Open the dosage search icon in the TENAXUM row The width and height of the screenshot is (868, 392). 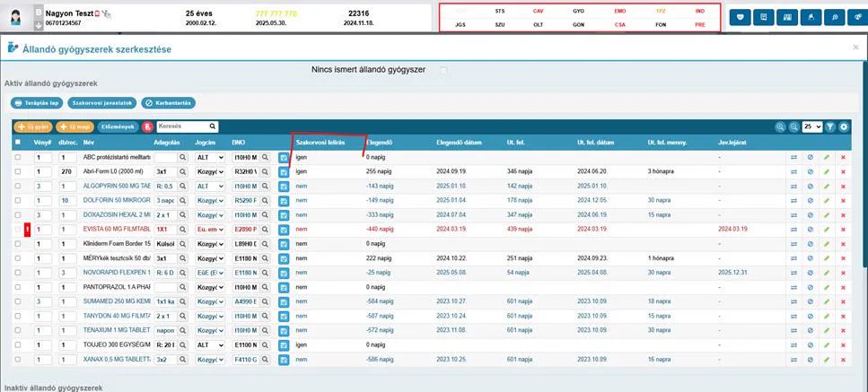point(183,330)
